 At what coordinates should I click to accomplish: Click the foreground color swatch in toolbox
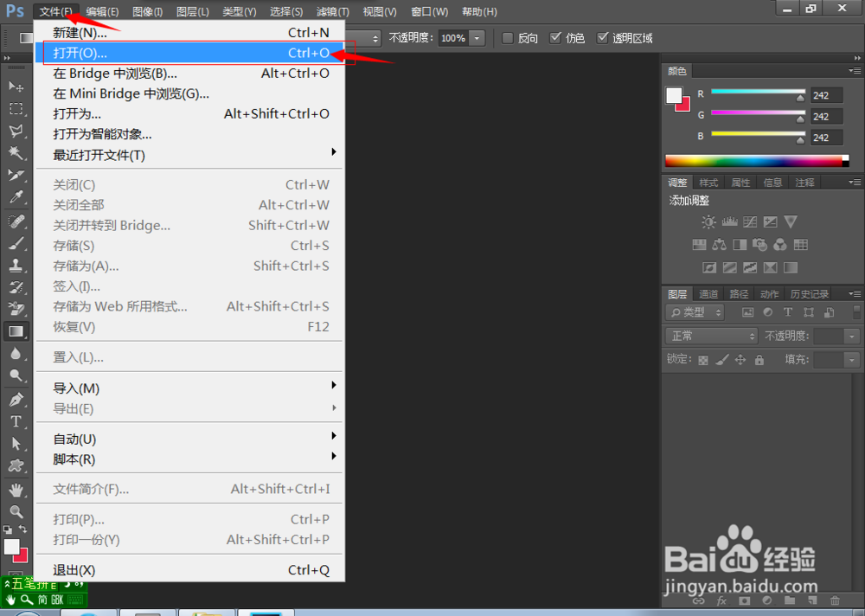(x=11, y=547)
